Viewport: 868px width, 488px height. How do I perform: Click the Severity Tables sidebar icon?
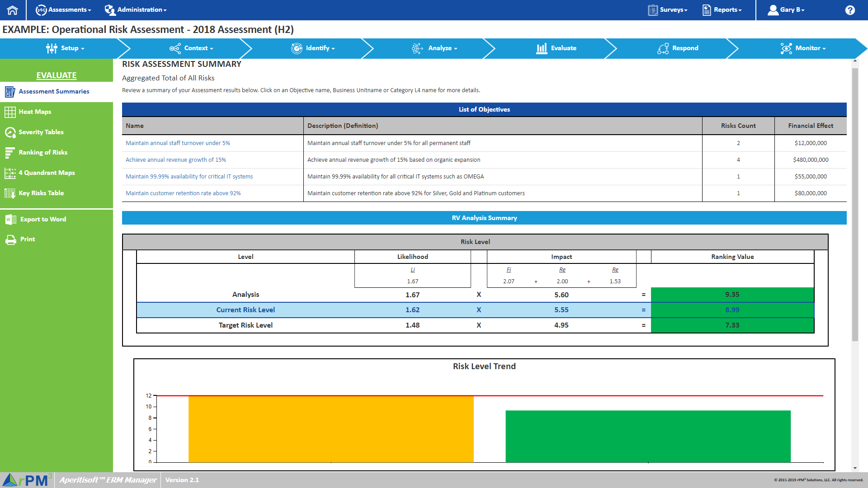10,132
